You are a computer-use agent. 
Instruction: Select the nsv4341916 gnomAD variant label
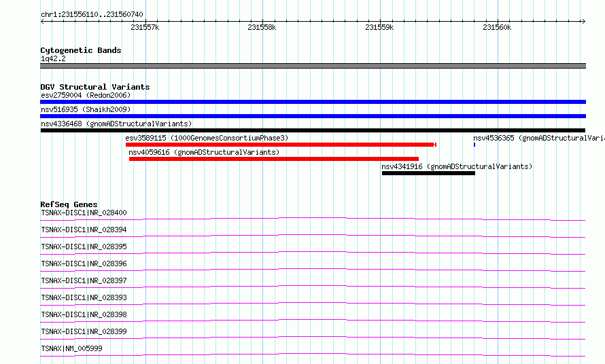(457, 166)
